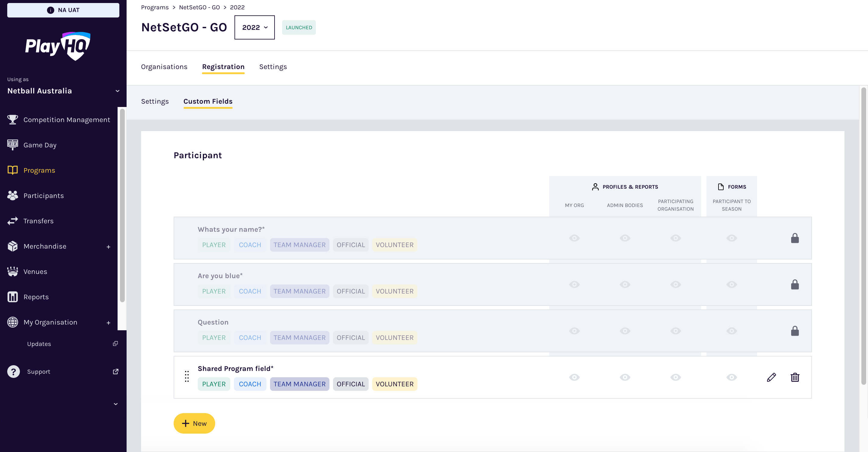Open the Programs section in the sidebar
The image size is (868, 452).
[x=39, y=170]
